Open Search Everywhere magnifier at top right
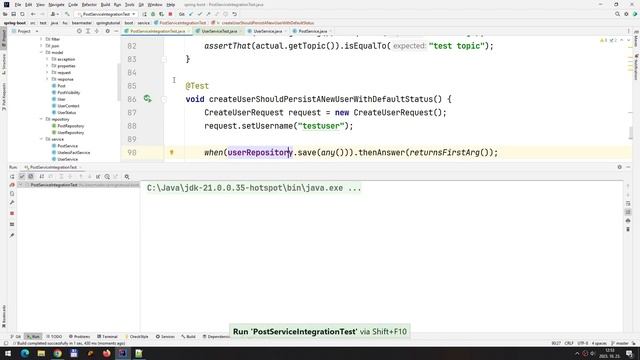640x360 pixels. [617, 14]
